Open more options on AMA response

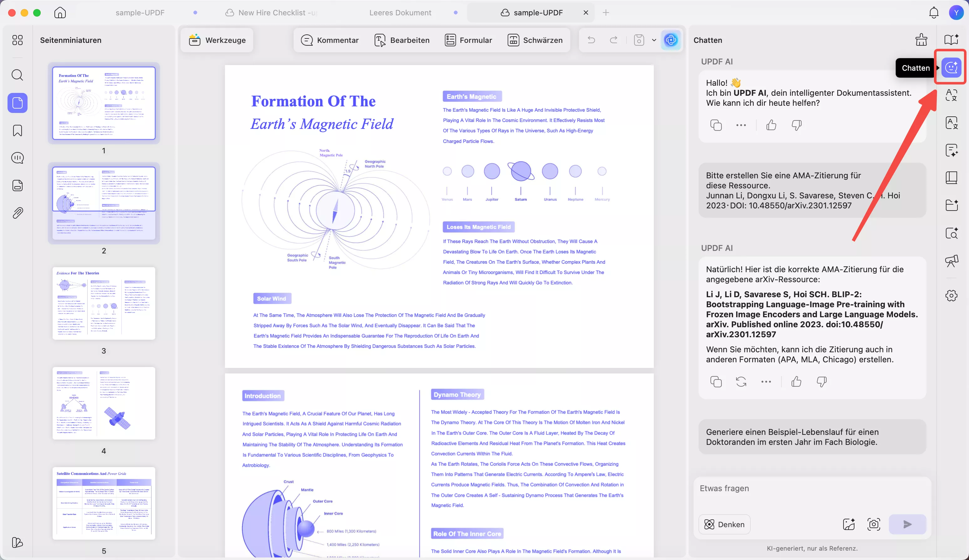(766, 382)
